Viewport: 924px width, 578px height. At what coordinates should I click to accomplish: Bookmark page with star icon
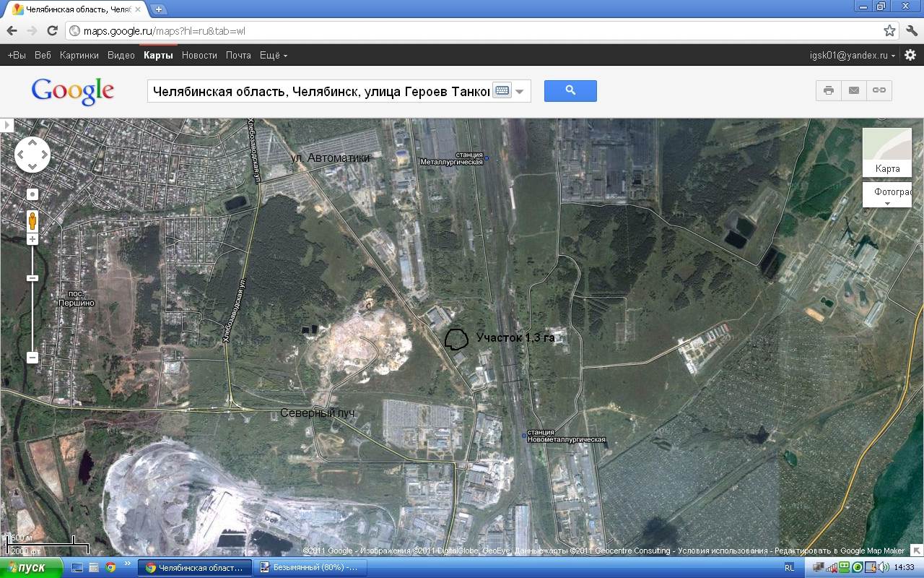[x=889, y=30]
